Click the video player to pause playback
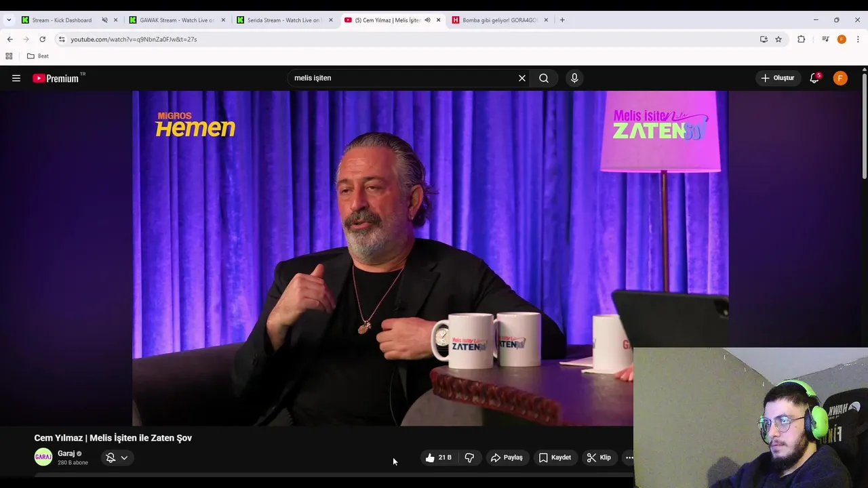The width and height of the screenshot is (868, 488). (430, 258)
